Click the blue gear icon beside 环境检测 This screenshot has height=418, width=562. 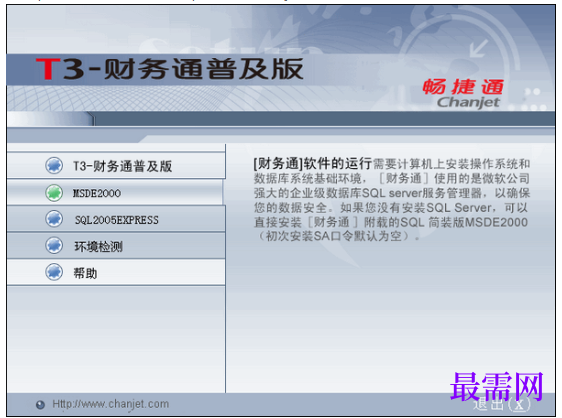[54, 246]
